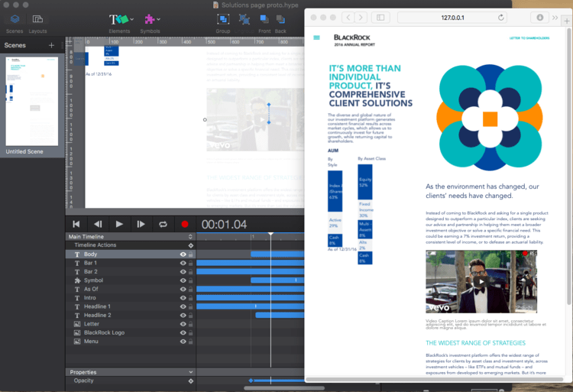Viewport: 573px width, 392px height.
Task: Select the Timeline Actions row
Action: tap(131, 245)
